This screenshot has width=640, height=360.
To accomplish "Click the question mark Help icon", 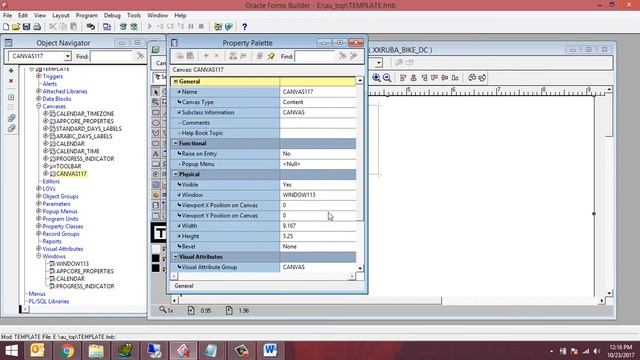I will point(244,27).
